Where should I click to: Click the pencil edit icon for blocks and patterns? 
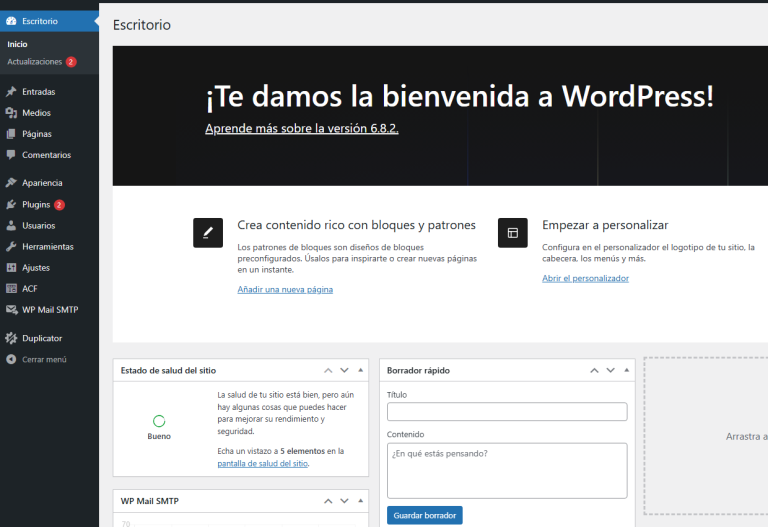click(208, 233)
